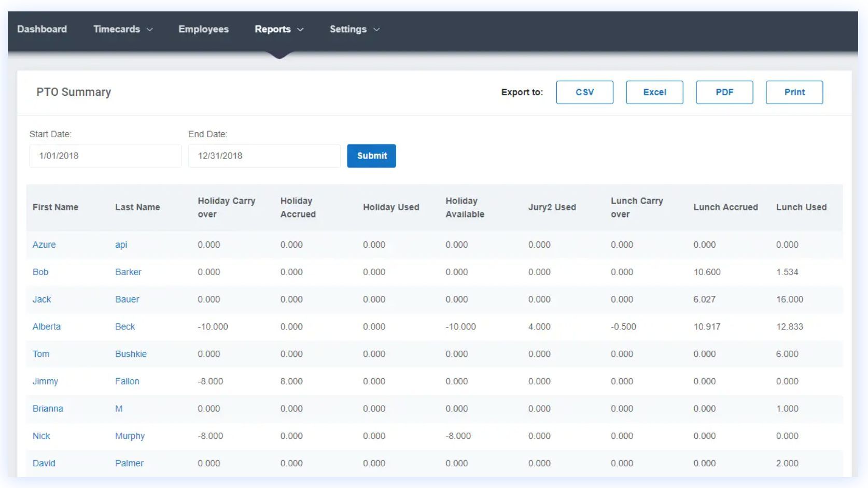This screenshot has height=488, width=868.
Task: Sort by Lunch Used column header
Action: [x=801, y=207]
